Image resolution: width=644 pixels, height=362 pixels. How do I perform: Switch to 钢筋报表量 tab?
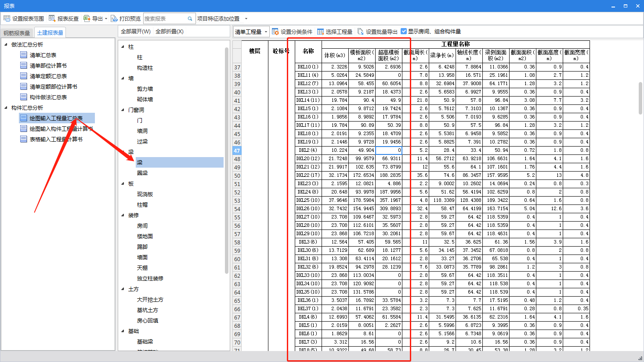[17, 33]
